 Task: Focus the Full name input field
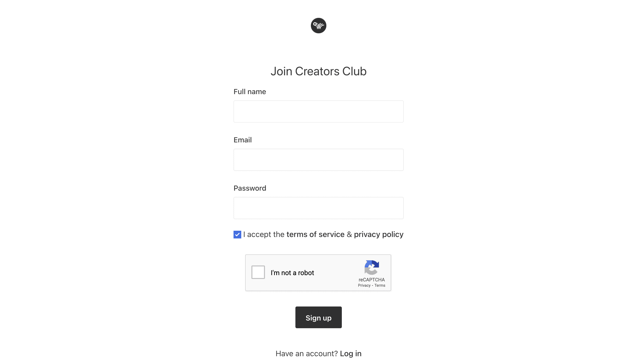point(318,111)
